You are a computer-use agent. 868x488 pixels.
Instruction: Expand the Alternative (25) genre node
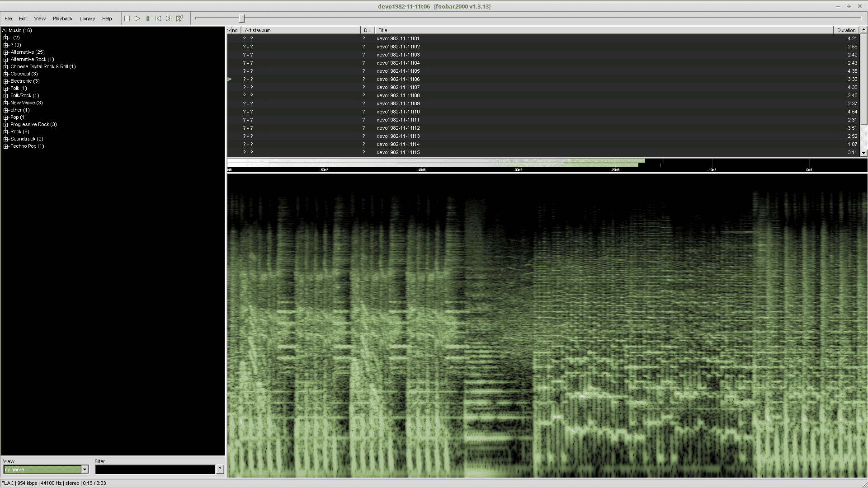click(x=6, y=52)
